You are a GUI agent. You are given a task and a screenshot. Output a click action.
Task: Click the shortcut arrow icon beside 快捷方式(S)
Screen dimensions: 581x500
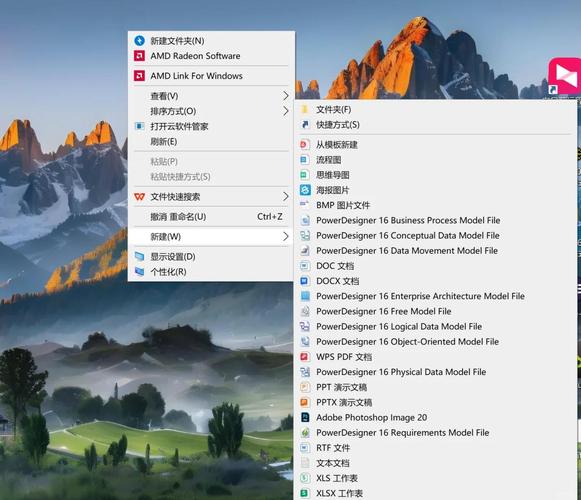305,125
